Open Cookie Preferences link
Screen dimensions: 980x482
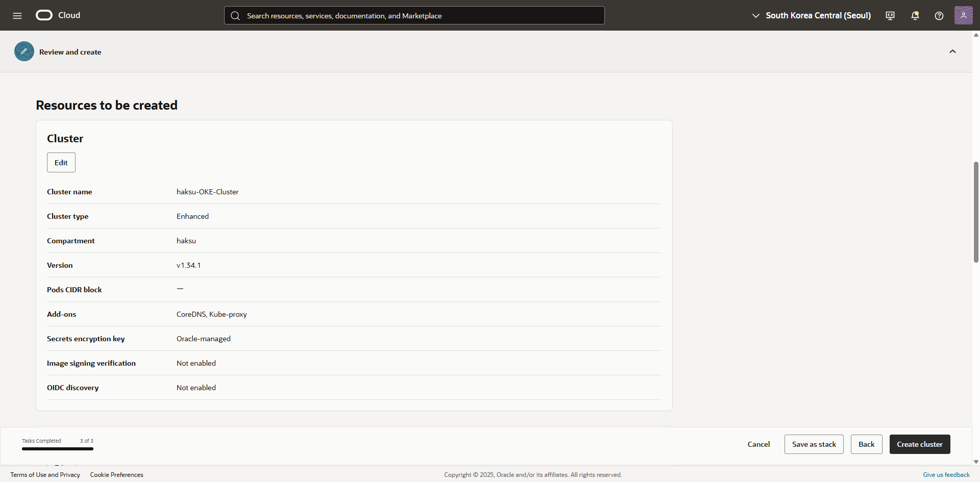(x=116, y=475)
